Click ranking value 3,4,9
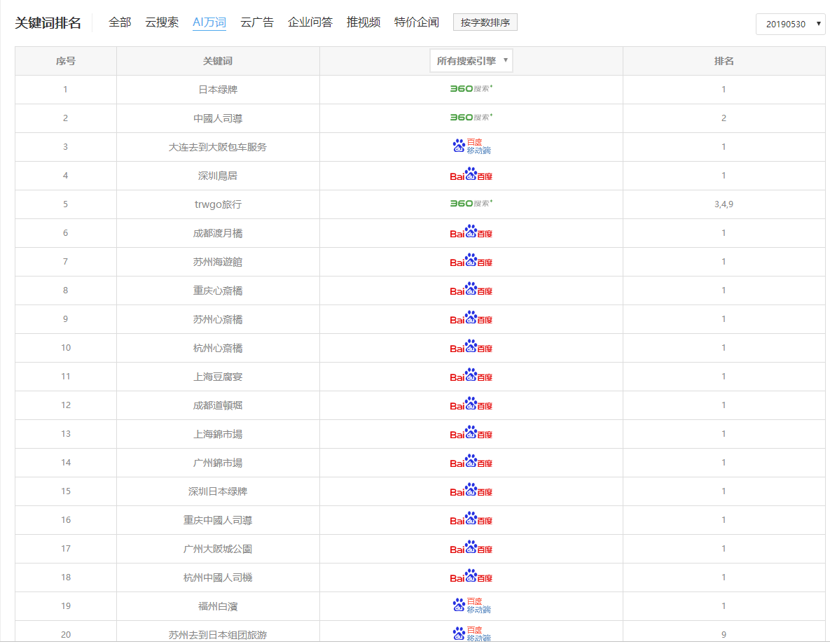 (724, 204)
